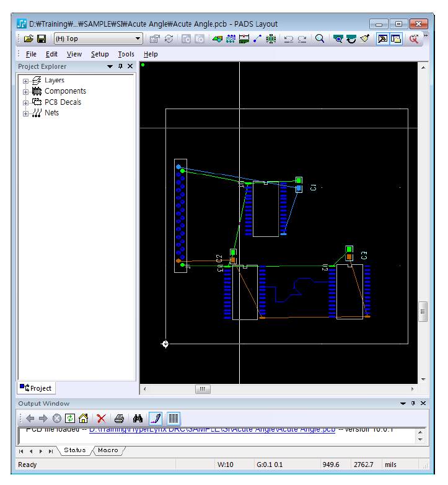Select the Project tab in Project Explorer

(37, 388)
